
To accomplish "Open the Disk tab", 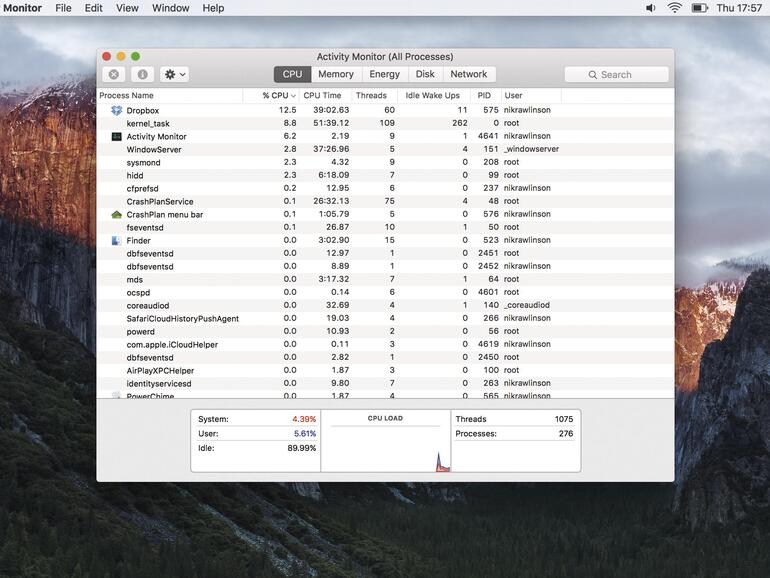I will (425, 74).
